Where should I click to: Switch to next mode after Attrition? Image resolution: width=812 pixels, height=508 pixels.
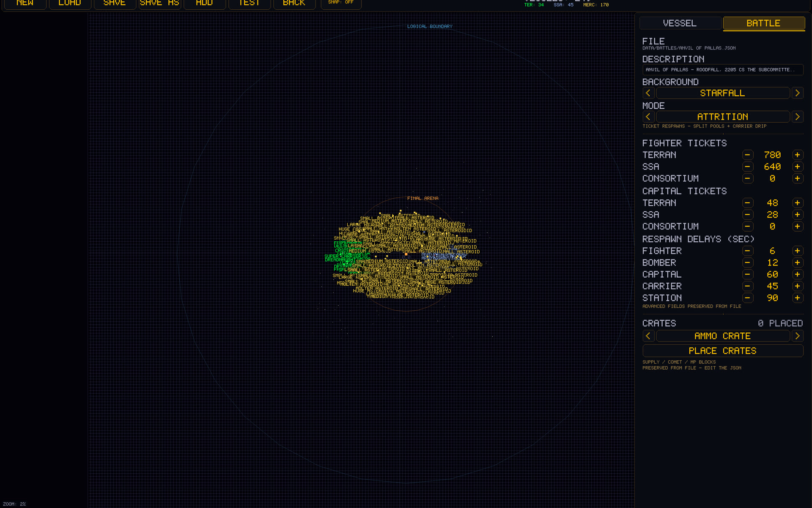coord(798,117)
